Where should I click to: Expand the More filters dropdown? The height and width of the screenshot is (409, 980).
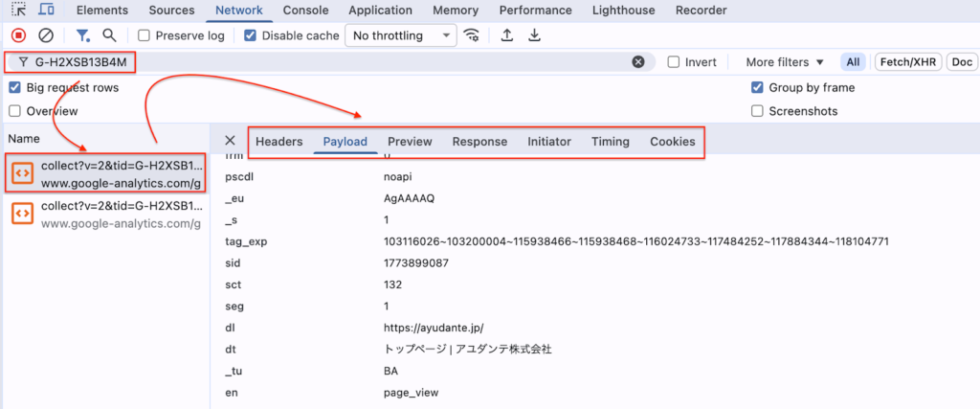coord(784,62)
